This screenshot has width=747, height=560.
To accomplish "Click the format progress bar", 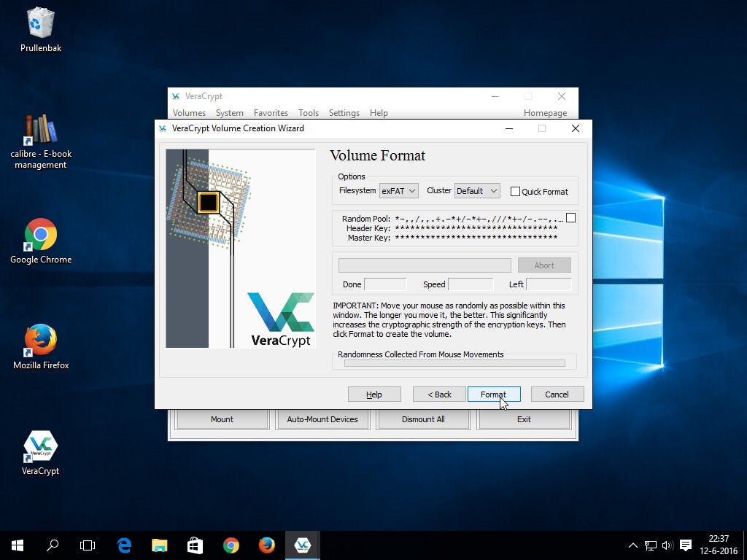I will click(425, 265).
